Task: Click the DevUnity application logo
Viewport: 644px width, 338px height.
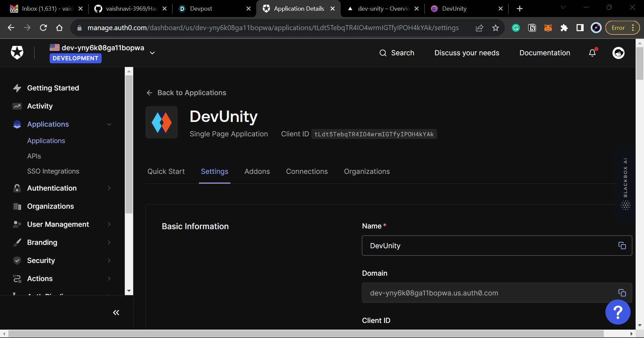Action: pos(162,122)
